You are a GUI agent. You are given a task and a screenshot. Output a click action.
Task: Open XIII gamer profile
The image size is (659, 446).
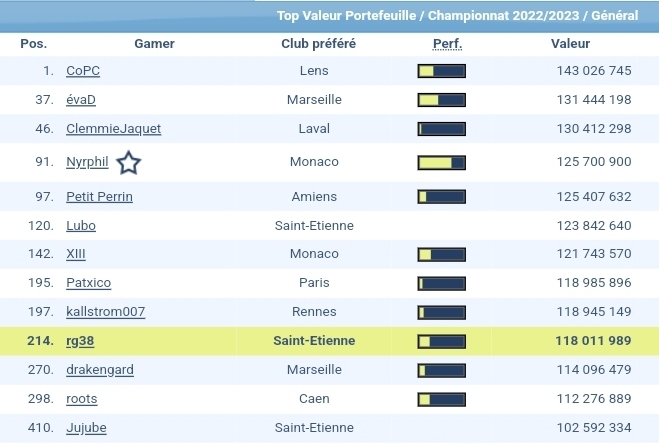pyautogui.click(x=76, y=255)
